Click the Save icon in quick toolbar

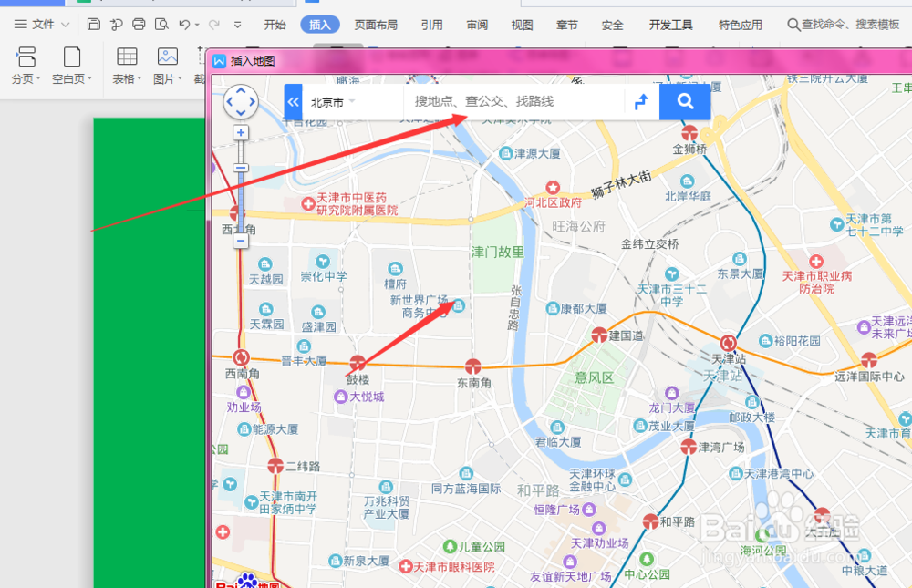(x=94, y=25)
